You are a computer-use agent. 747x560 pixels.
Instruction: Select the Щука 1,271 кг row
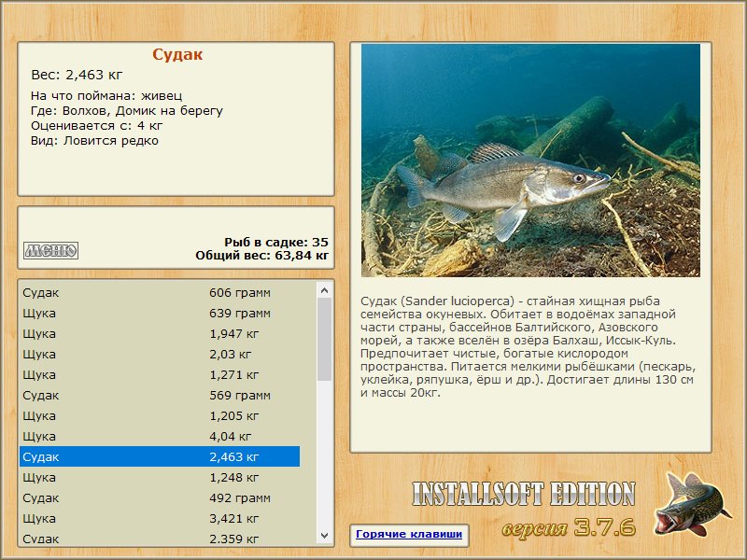(x=160, y=374)
